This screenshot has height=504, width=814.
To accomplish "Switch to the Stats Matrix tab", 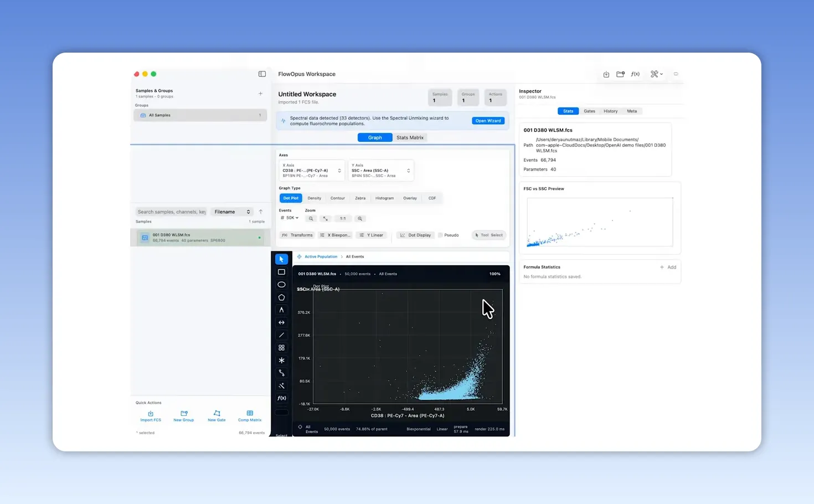I will click(x=410, y=137).
